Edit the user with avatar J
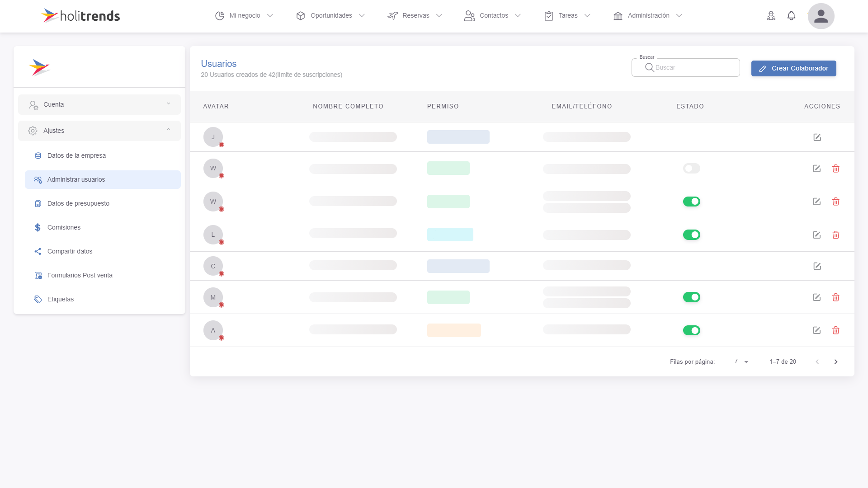The image size is (868, 488). tap(817, 137)
